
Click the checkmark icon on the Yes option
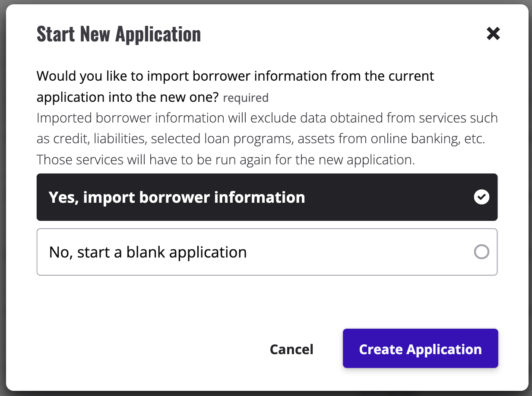(x=481, y=197)
